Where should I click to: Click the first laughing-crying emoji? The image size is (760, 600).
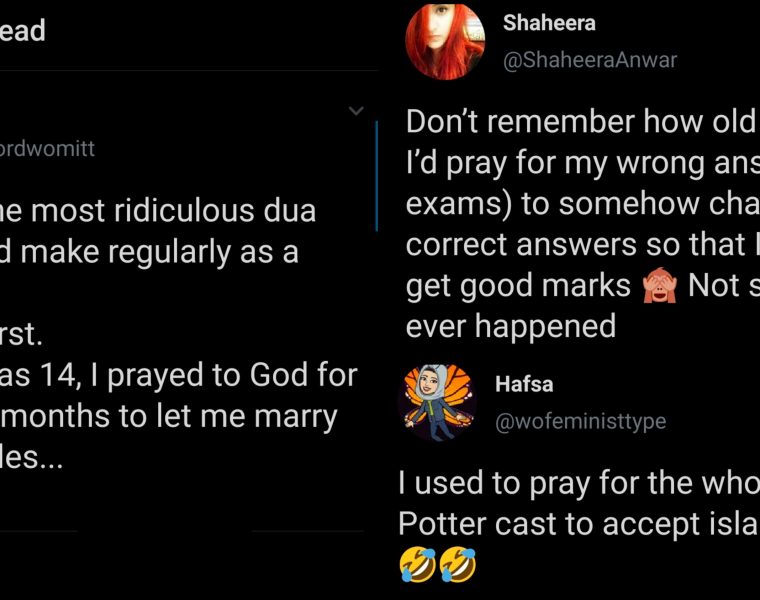417,566
